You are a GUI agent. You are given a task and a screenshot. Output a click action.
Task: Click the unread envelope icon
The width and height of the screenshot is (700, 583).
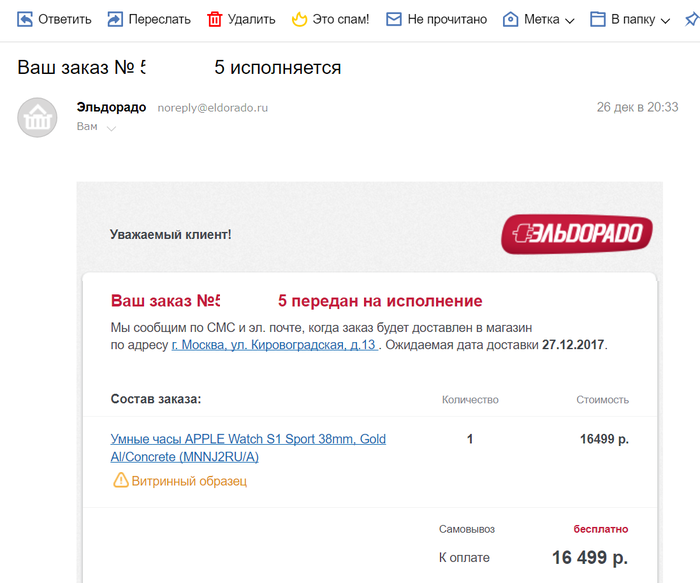click(x=394, y=19)
